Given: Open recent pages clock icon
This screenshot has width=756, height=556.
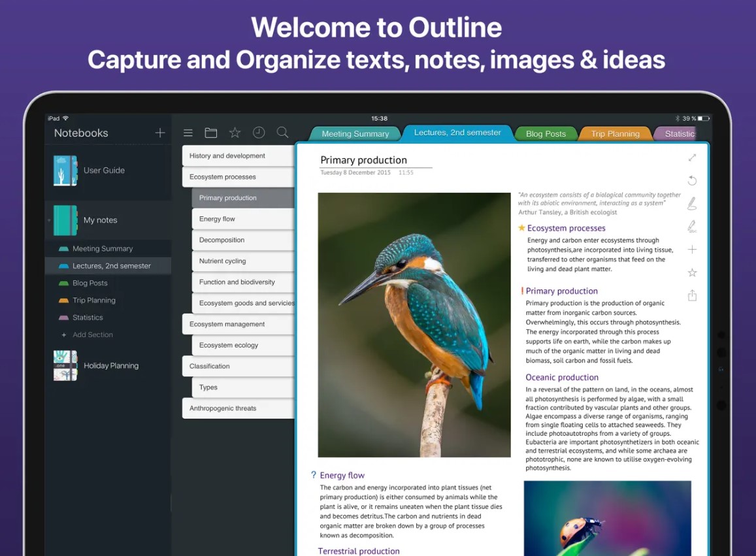Looking at the screenshot, I should (x=259, y=133).
